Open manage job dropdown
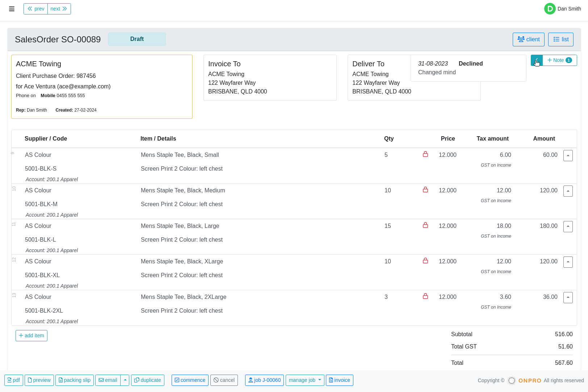The height and width of the screenshot is (392, 588). click(305, 380)
